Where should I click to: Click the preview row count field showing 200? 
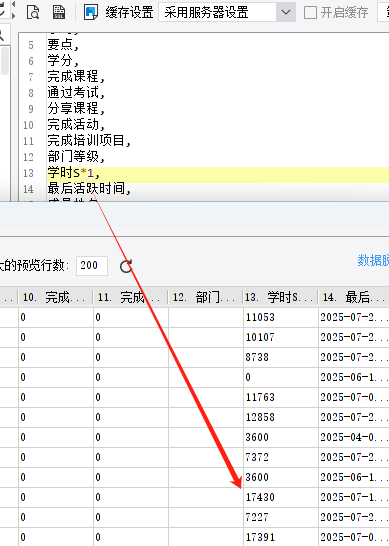coord(92,266)
